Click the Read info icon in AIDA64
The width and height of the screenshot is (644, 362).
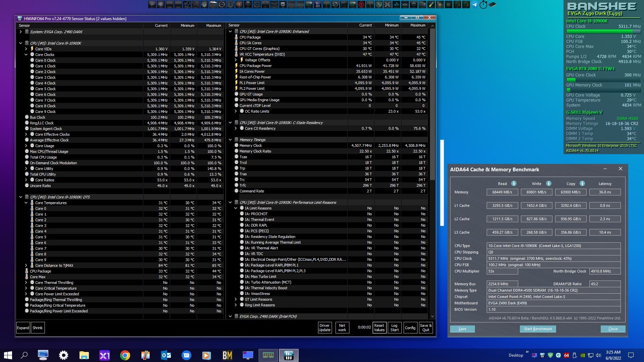coord(514,183)
